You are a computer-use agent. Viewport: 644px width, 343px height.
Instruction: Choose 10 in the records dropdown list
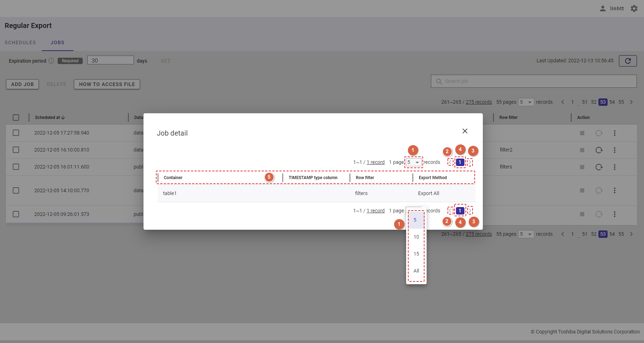pyautogui.click(x=416, y=237)
